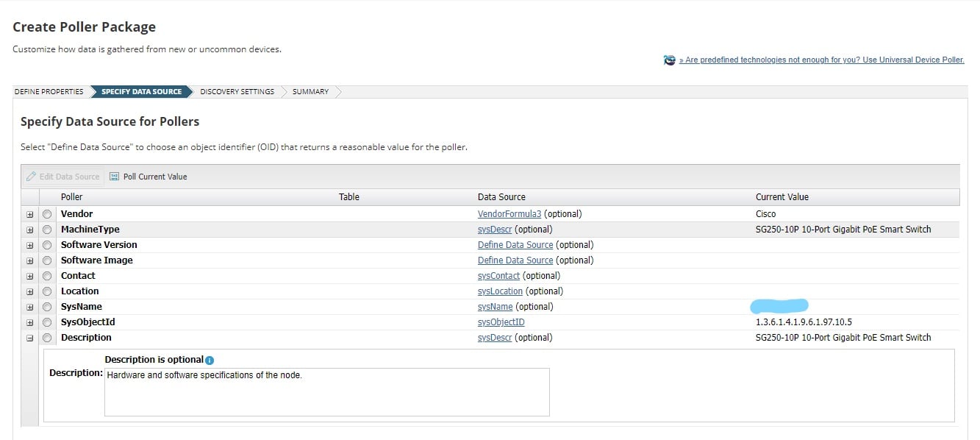The height and width of the screenshot is (440, 980).
Task: Expand the MachineType poller row
Action: (30, 230)
